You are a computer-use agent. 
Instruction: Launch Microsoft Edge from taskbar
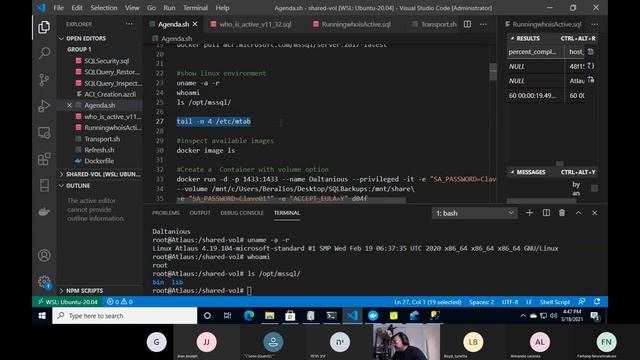point(249,316)
